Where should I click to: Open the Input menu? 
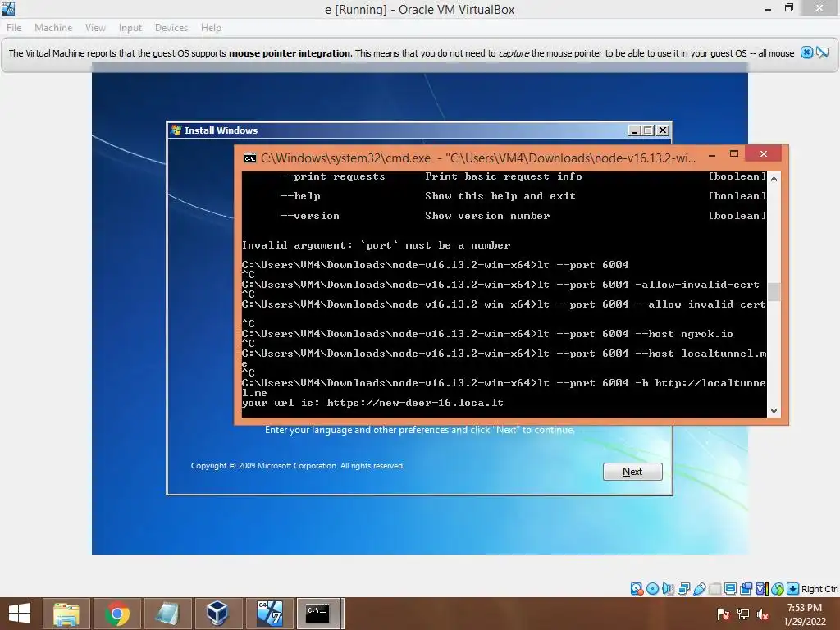130,27
